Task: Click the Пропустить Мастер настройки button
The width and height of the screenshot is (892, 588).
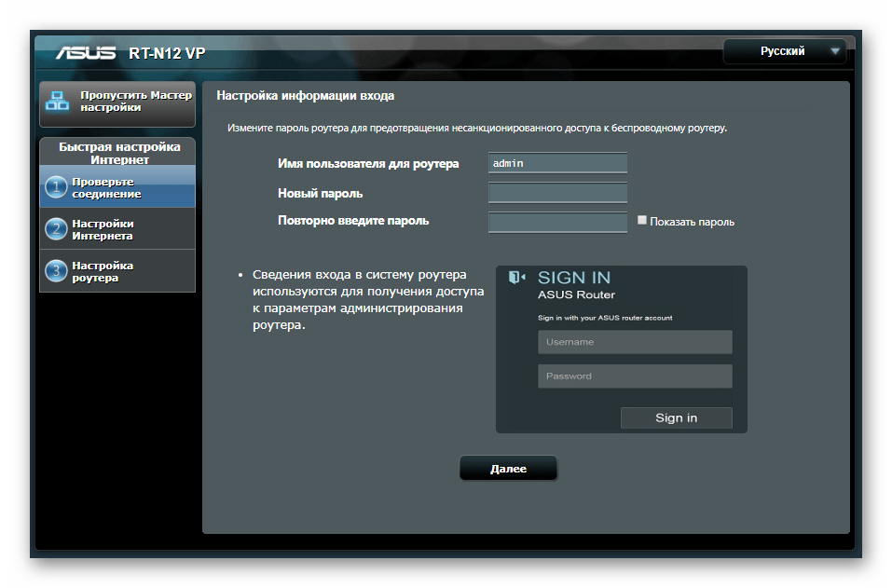Action: coord(117,103)
